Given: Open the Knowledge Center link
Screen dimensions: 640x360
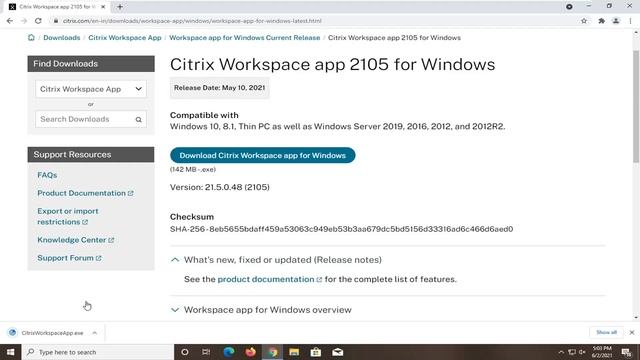Looking at the screenshot, I should 76,240.
